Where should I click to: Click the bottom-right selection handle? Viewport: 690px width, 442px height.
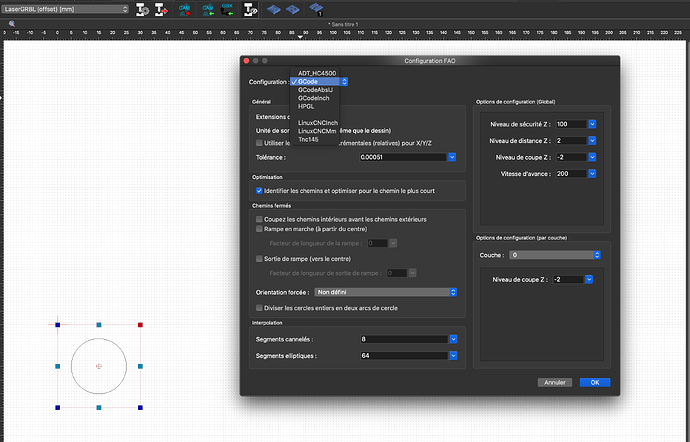[140, 408]
